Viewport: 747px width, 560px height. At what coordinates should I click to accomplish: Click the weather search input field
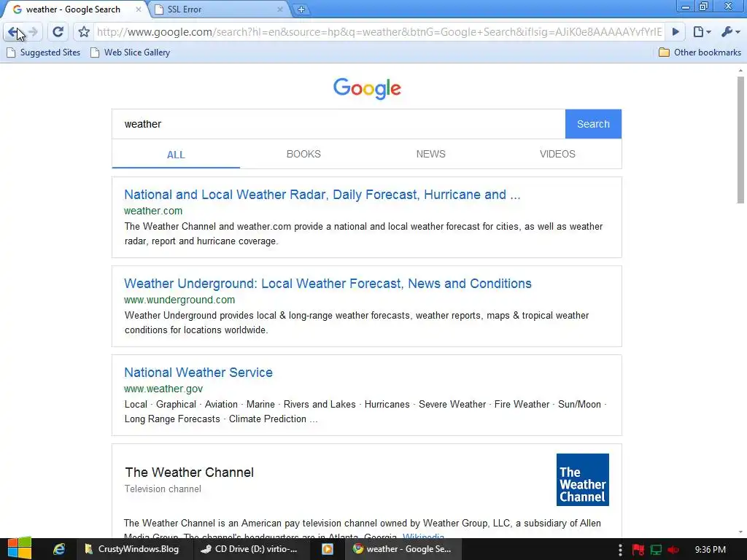tap(338, 124)
